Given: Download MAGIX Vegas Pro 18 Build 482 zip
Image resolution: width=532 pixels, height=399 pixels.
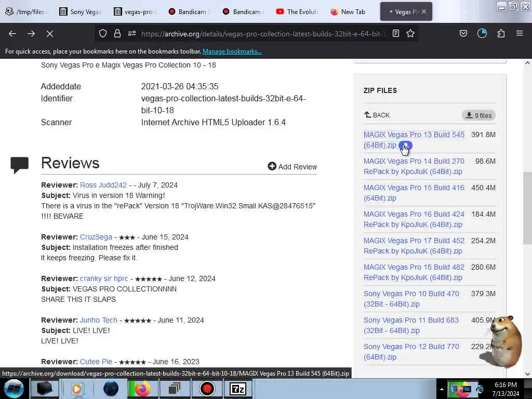Looking at the screenshot, I should pyautogui.click(x=414, y=272).
